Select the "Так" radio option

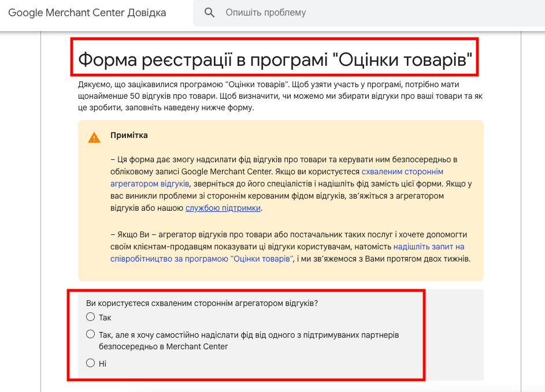90,316
